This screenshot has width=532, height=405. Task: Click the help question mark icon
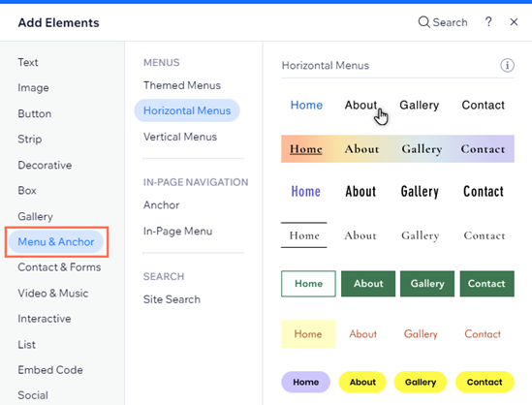pyautogui.click(x=488, y=22)
